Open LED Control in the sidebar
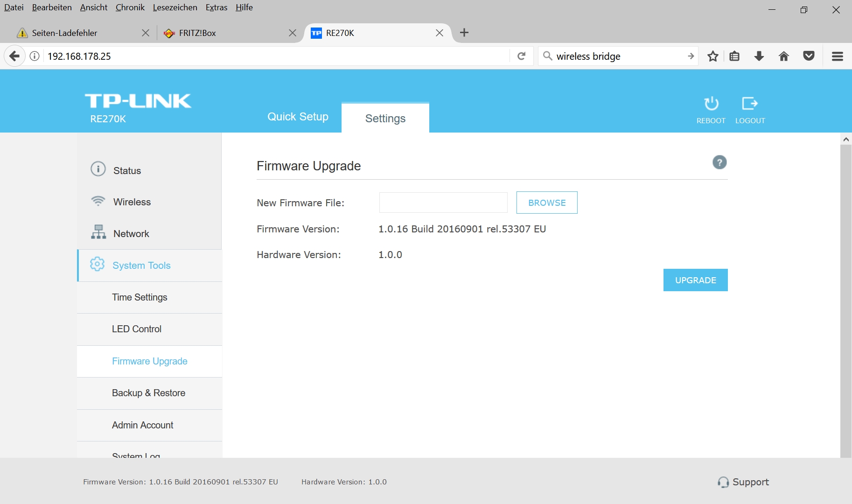 coord(149,329)
